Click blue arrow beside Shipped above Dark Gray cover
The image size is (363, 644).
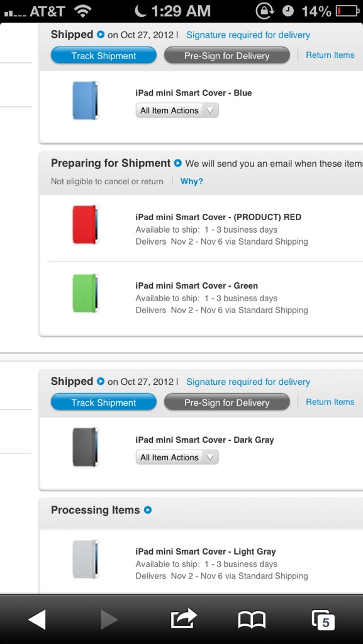coord(101,381)
